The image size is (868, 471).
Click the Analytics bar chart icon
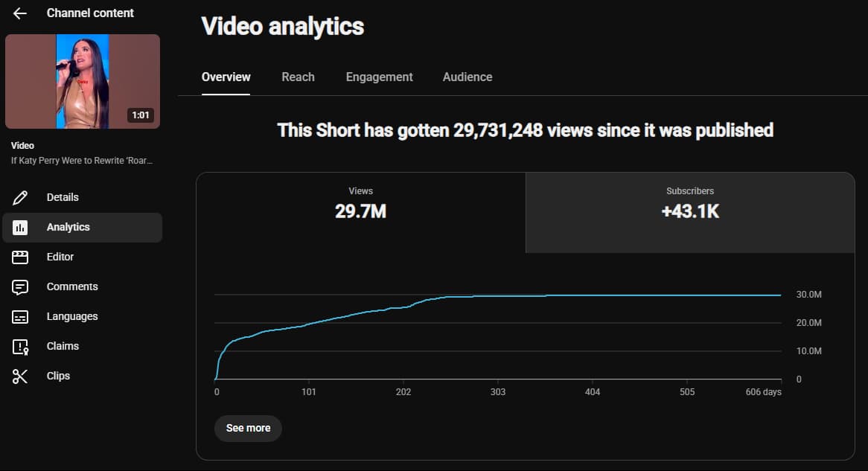(20, 228)
